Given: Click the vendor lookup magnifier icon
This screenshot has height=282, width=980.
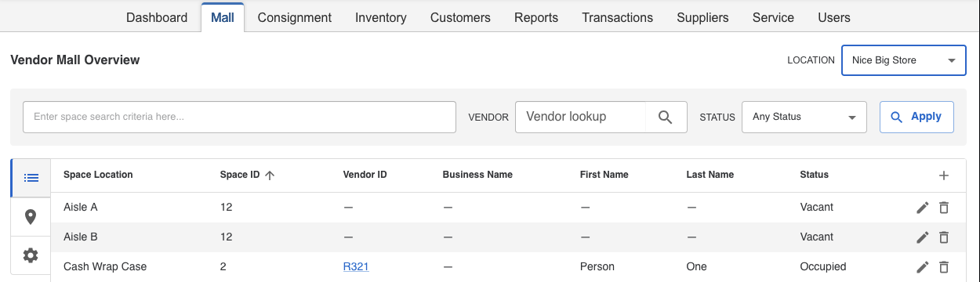Looking at the screenshot, I should coord(666,117).
